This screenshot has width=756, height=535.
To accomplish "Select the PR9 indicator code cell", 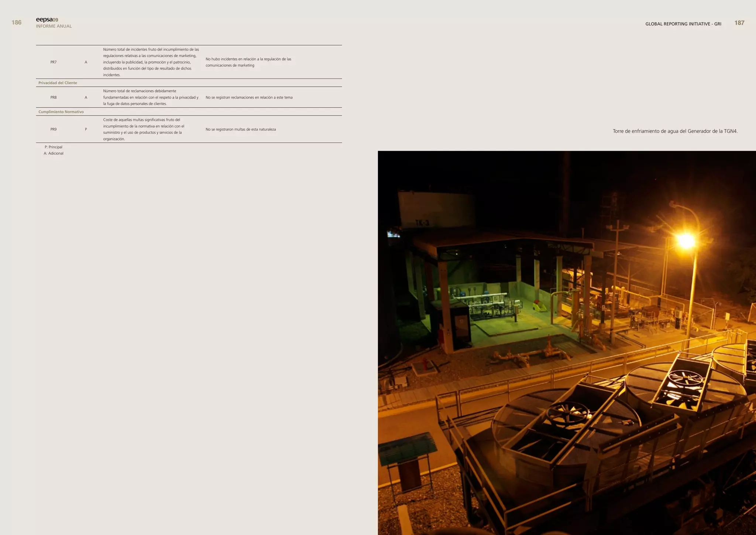I will [54, 129].
